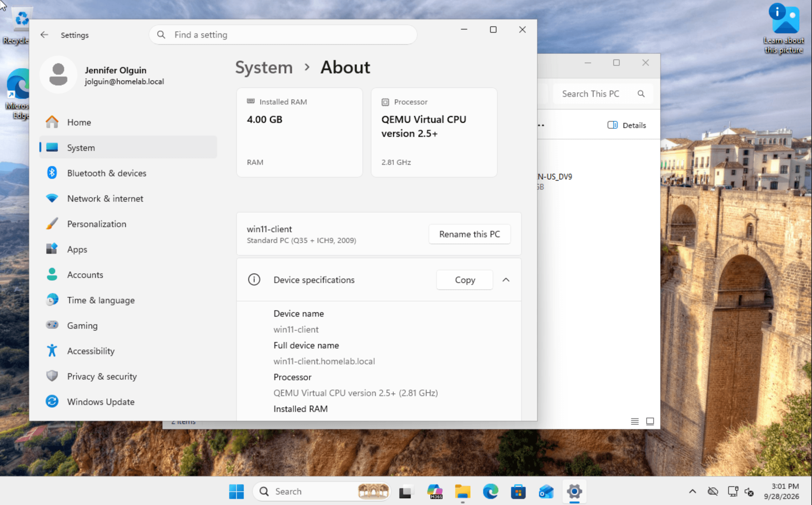Show hidden icons in system tray
The height and width of the screenshot is (505, 812).
693,492
